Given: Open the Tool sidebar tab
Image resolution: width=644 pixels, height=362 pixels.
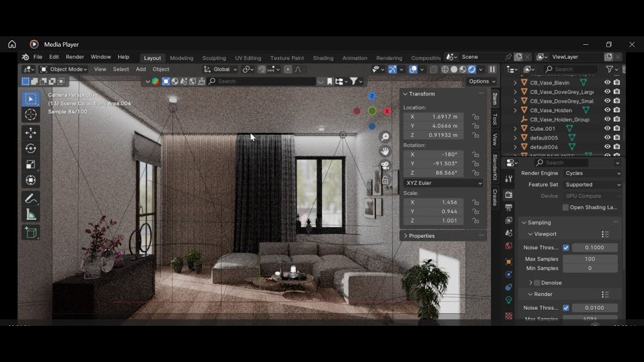Looking at the screenshot, I should coord(495,119).
